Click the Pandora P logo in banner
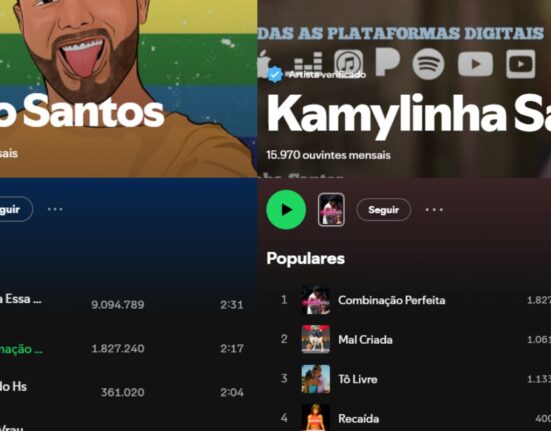This screenshot has width=551, height=431. coord(387,61)
